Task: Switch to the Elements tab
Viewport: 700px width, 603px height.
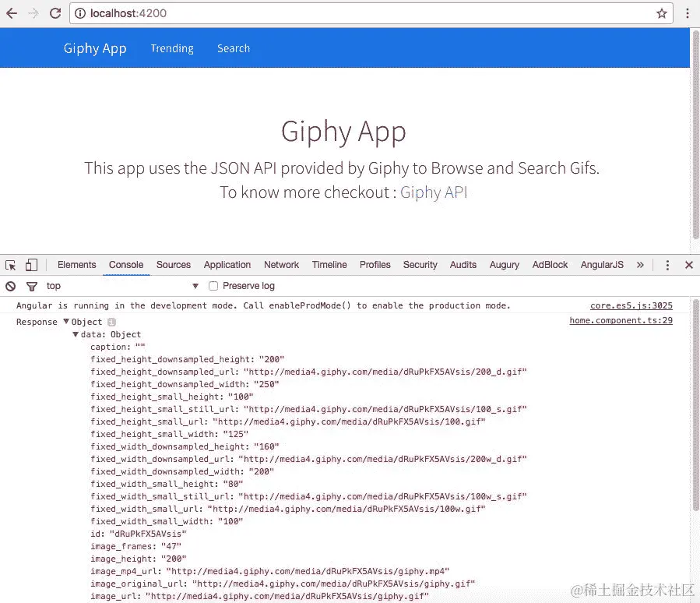Action: [x=77, y=265]
